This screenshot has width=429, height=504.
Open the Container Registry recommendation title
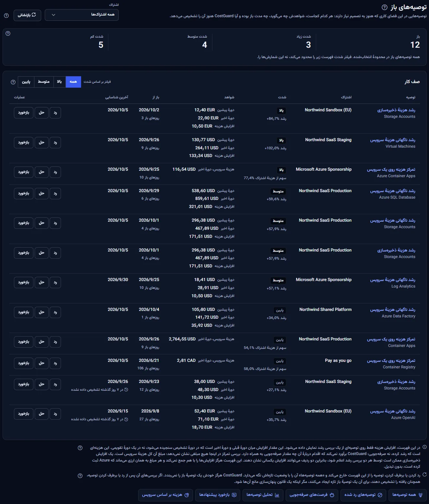(x=391, y=361)
